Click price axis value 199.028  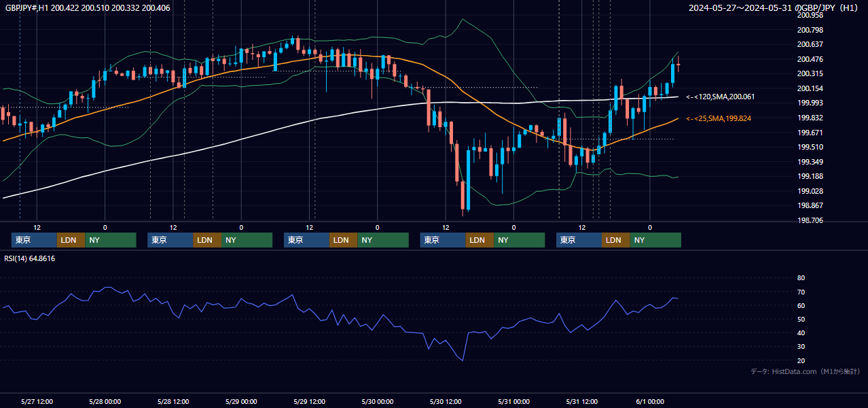point(810,191)
